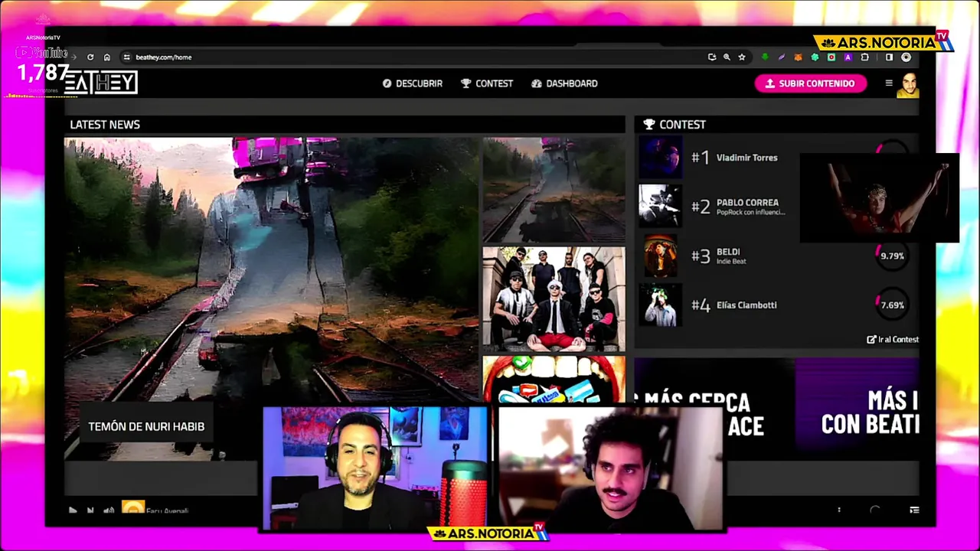Click the Subir Contenido button

(x=811, y=83)
